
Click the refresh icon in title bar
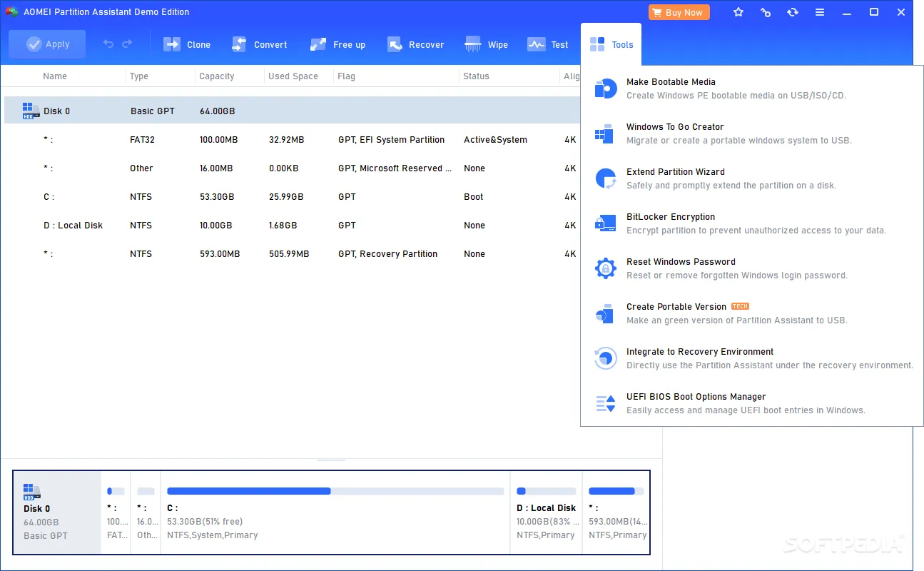(793, 12)
